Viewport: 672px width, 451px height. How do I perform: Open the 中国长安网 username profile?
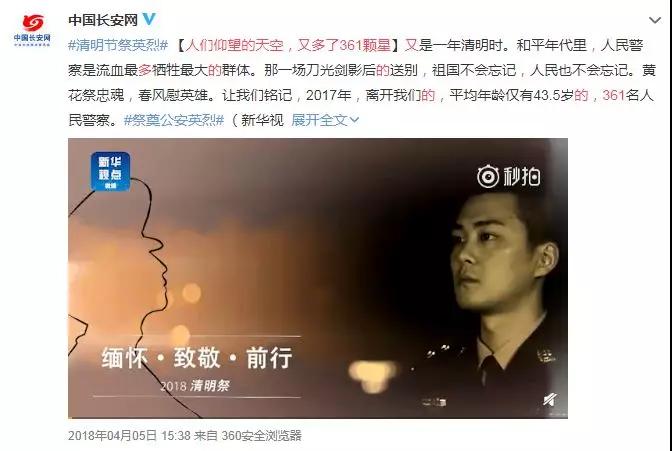tap(103, 20)
